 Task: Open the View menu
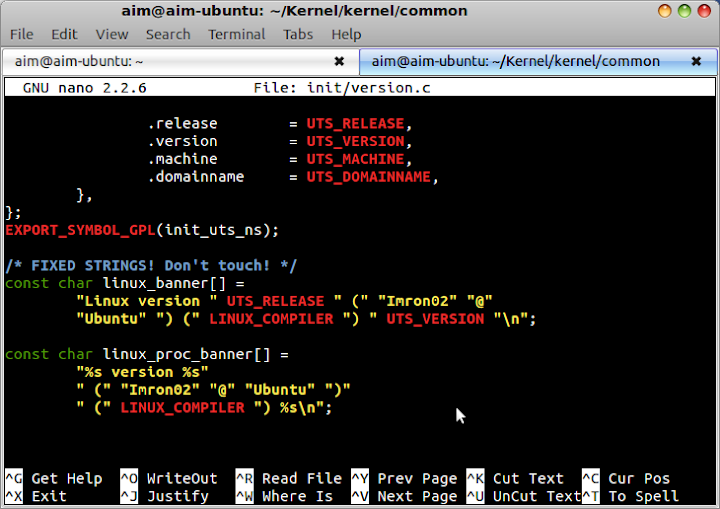(112, 34)
